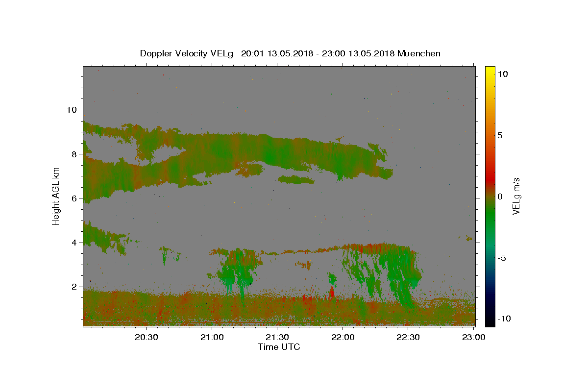
Task: Click the 23:00 time tick label
Action: coord(474,337)
